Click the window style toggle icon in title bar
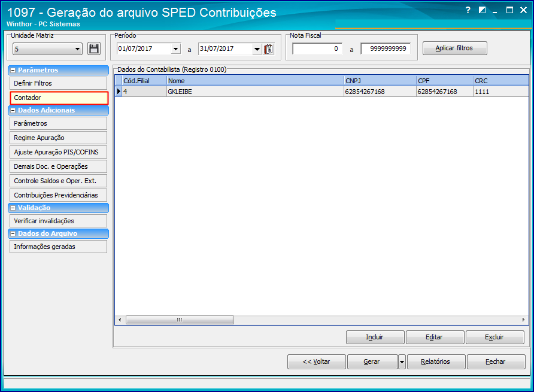The width and height of the screenshot is (534, 392). click(x=482, y=10)
